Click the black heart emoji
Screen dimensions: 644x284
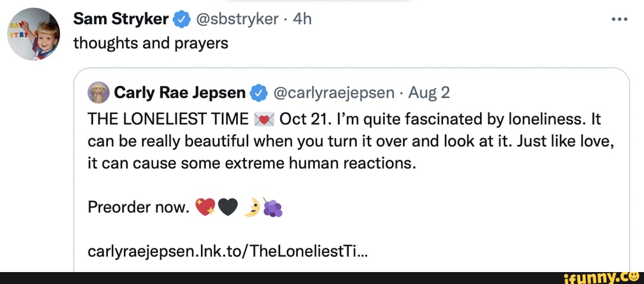227,207
